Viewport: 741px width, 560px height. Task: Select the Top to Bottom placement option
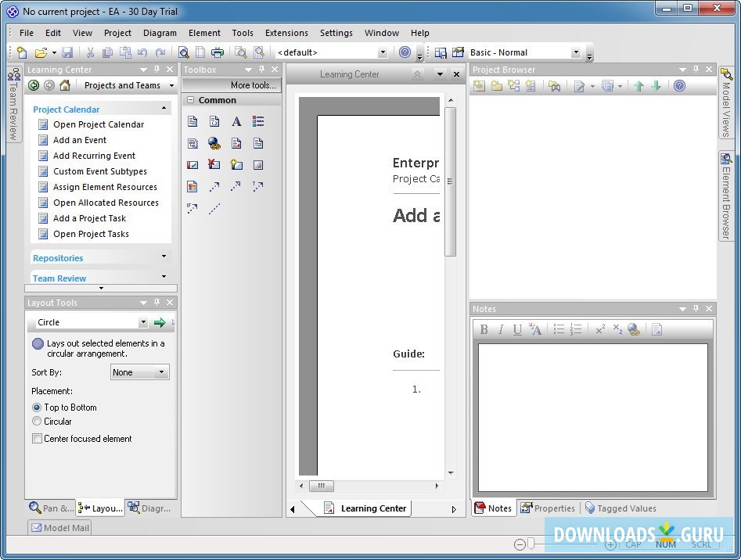37,407
